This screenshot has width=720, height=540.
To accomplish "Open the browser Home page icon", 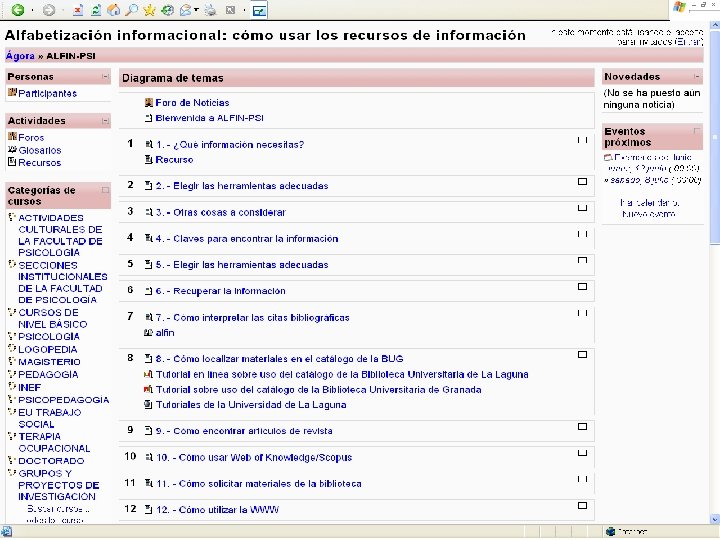I will [113, 10].
